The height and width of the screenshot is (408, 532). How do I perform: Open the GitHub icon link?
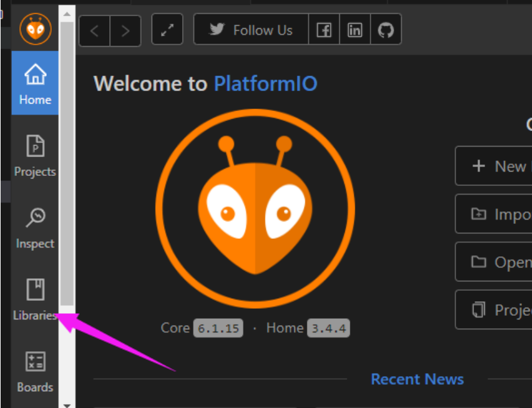[386, 29]
